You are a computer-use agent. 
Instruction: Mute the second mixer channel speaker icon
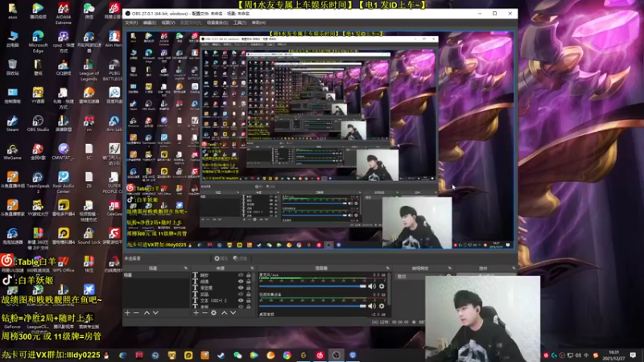click(x=372, y=306)
